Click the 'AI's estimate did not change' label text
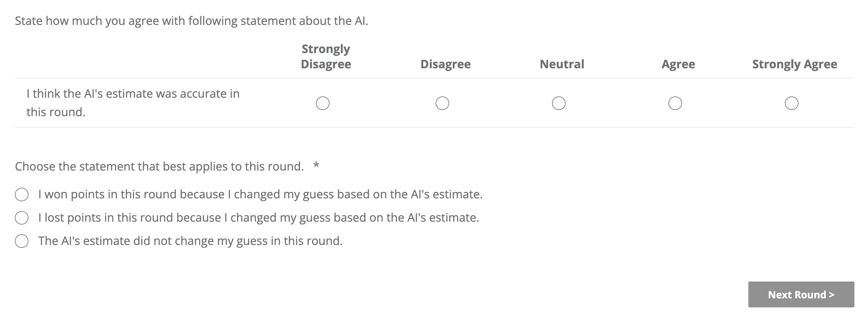The height and width of the screenshot is (321, 868). tap(190, 241)
